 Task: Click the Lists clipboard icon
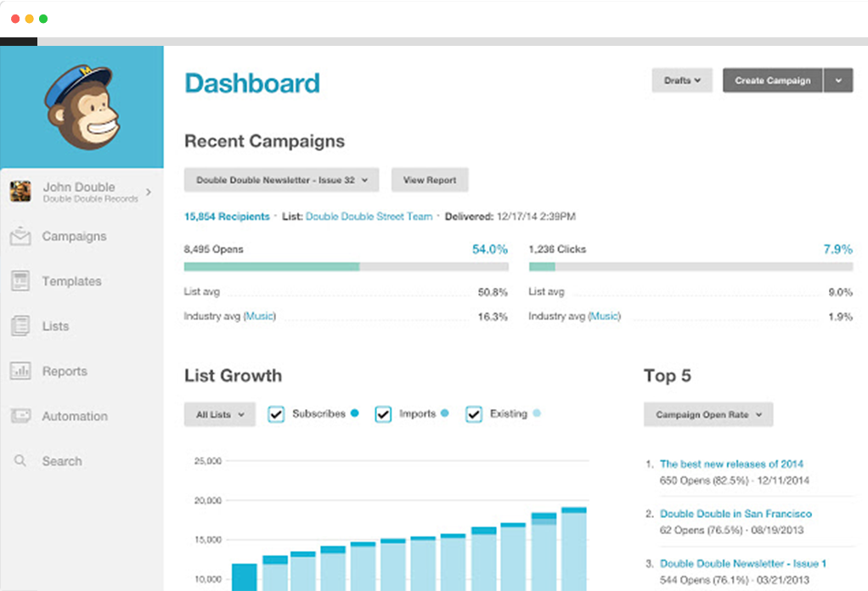(x=20, y=326)
